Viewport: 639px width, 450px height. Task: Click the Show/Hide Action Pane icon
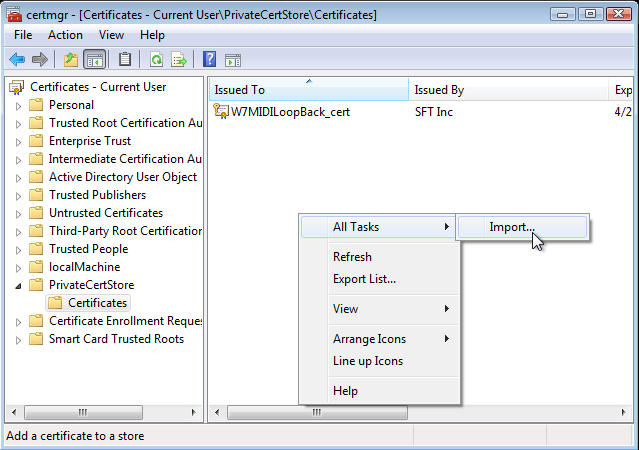click(232, 59)
